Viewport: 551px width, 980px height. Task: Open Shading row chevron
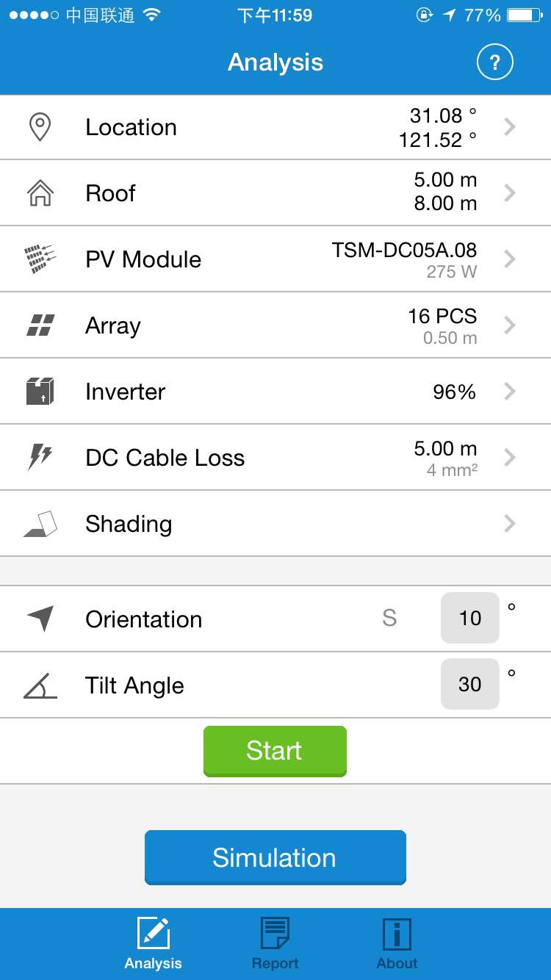(510, 524)
